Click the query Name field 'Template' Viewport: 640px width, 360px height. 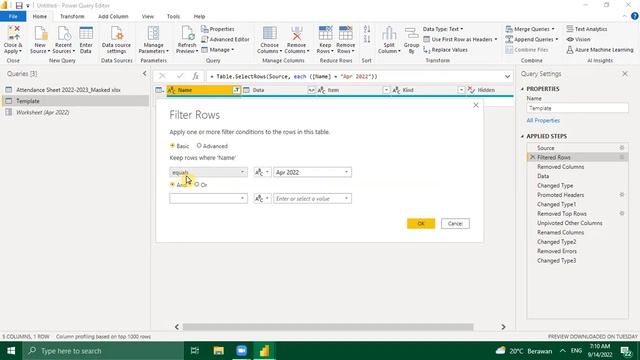coord(577,108)
